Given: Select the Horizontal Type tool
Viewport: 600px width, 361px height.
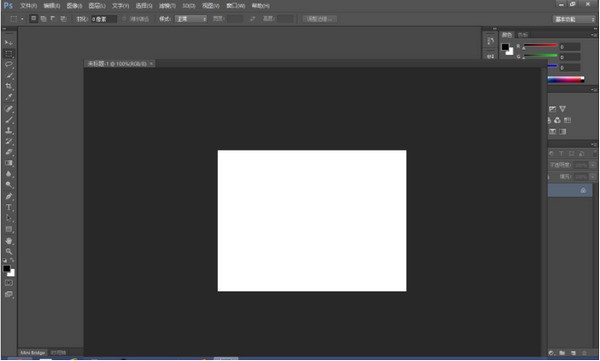Looking at the screenshot, I should tap(8, 207).
